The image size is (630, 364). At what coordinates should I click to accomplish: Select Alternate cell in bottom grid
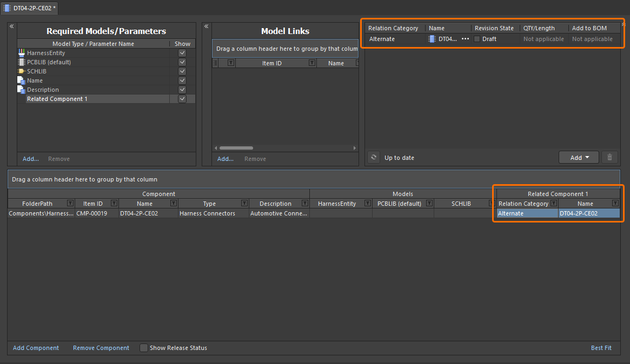(x=528, y=213)
